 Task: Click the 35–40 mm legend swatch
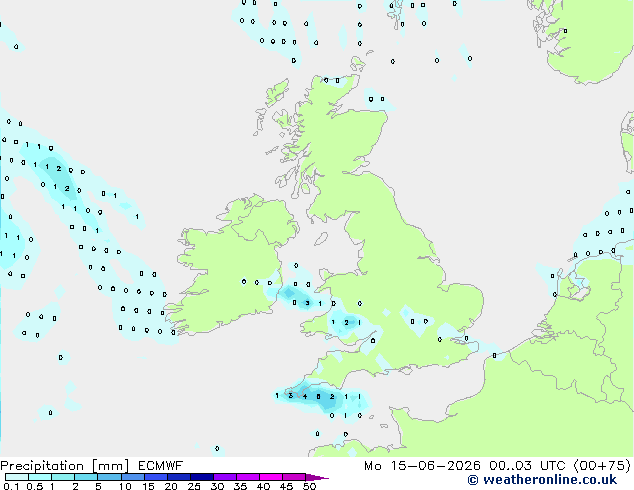[247, 477]
